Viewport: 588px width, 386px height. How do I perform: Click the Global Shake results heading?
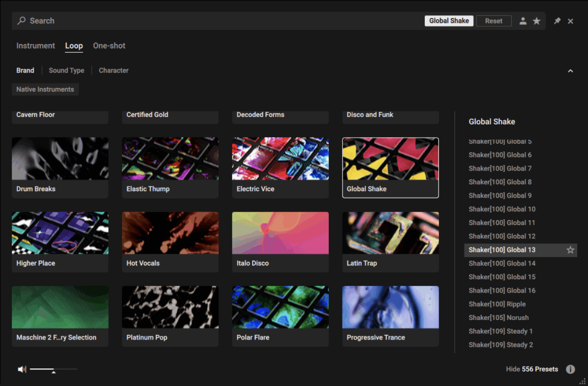click(492, 122)
